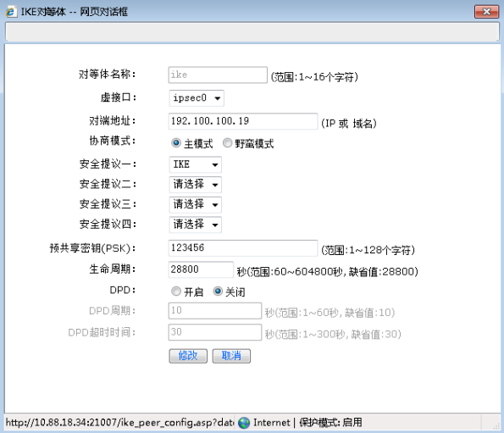The height and width of the screenshot is (433, 504).
Task: Expand the 安全提议三 dropdown
Action: (x=195, y=204)
